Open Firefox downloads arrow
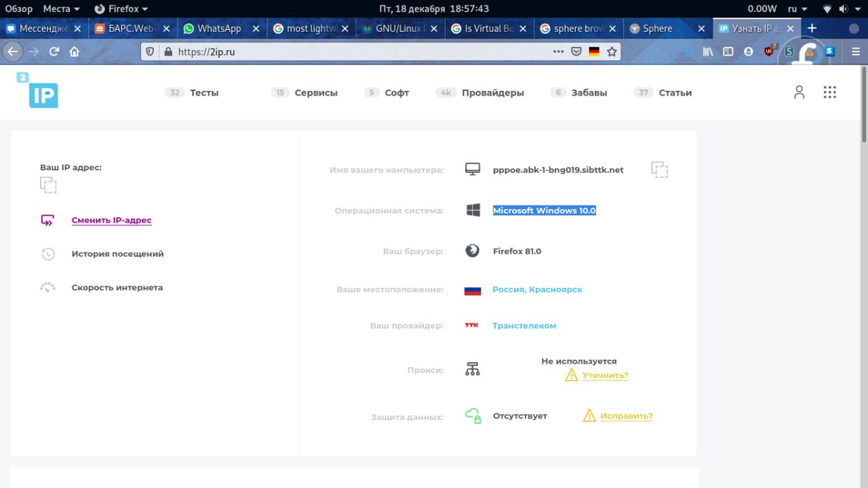868x488 pixels. click(689, 52)
